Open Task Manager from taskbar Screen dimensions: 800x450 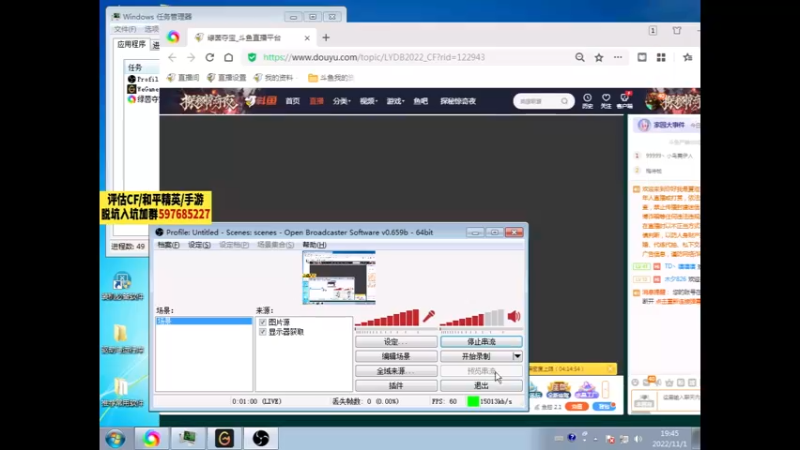point(188,439)
